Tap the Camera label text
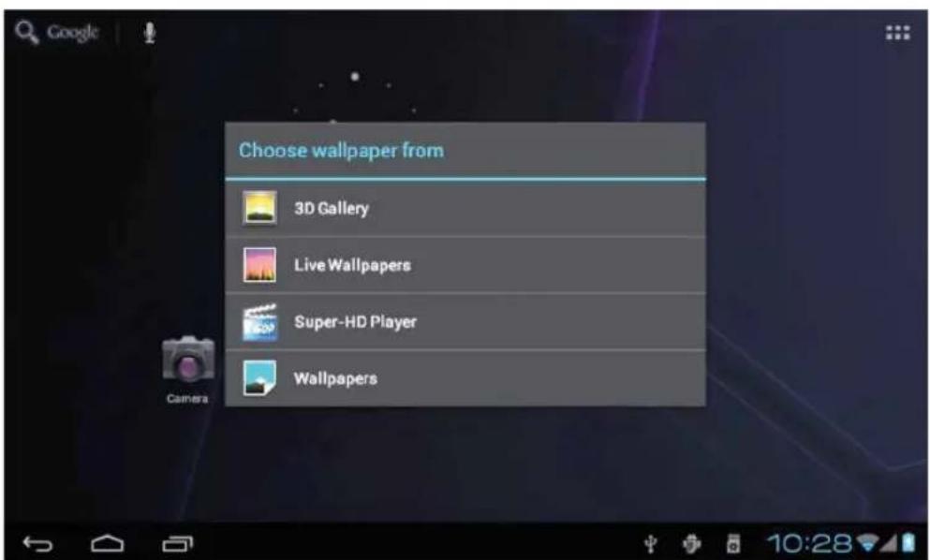The image size is (930, 560). click(x=187, y=399)
